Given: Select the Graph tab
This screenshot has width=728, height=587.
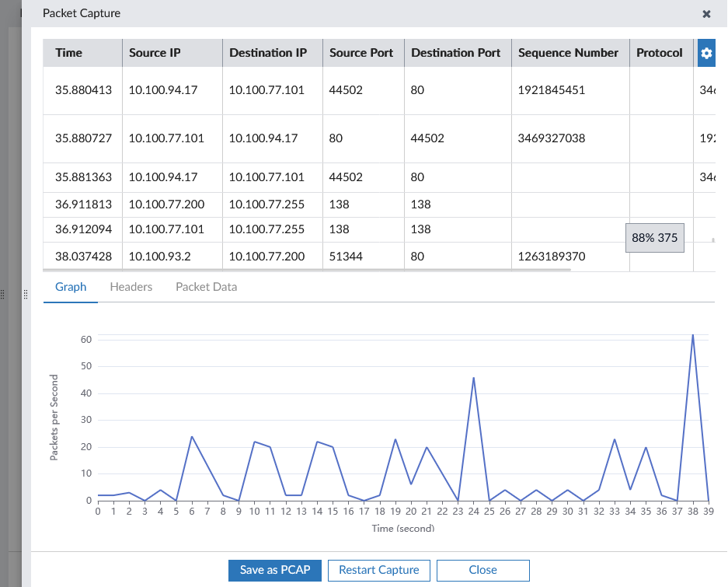Looking at the screenshot, I should click(71, 286).
